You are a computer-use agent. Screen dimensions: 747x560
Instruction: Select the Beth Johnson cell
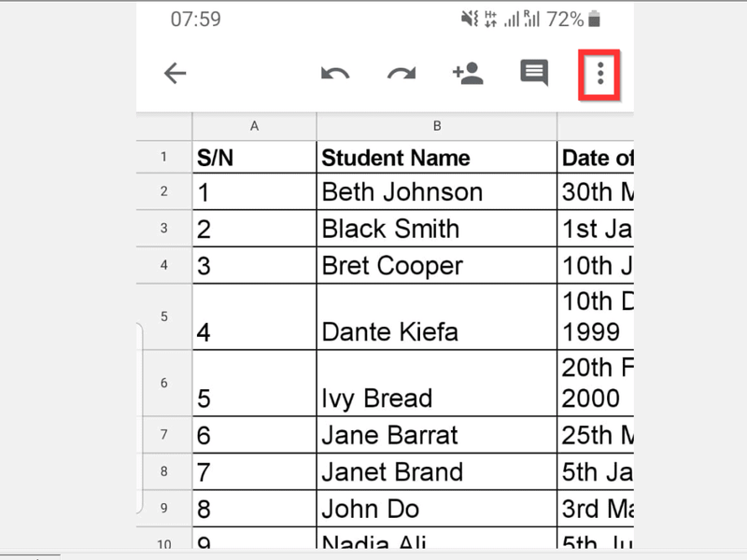[437, 191]
